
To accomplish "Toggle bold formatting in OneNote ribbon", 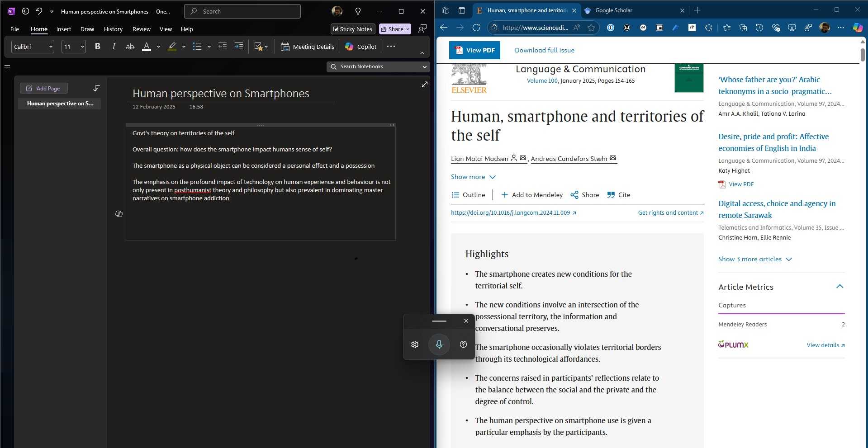I will pos(97,47).
